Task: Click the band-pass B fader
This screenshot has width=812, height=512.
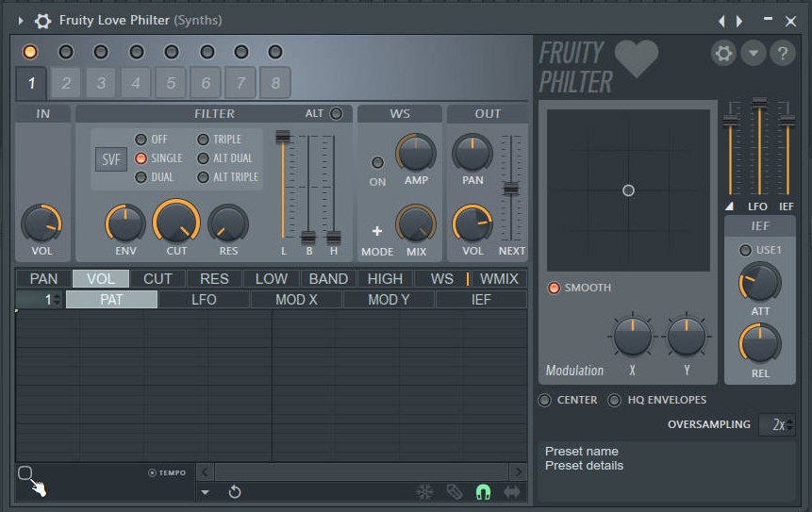Action: pyautogui.click(x=308, y=238)
